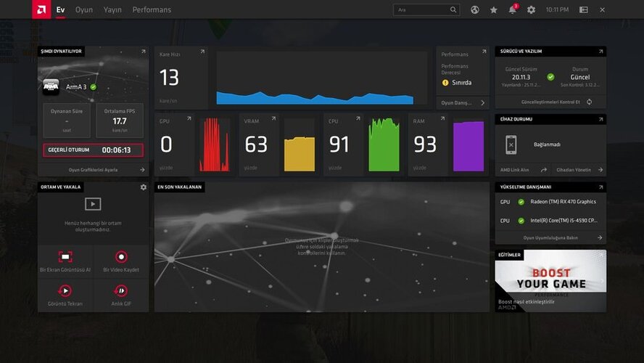Click the Görüntü Tekrarı replay icon
This screenshot has width=644, height=363.
[65, 290]
